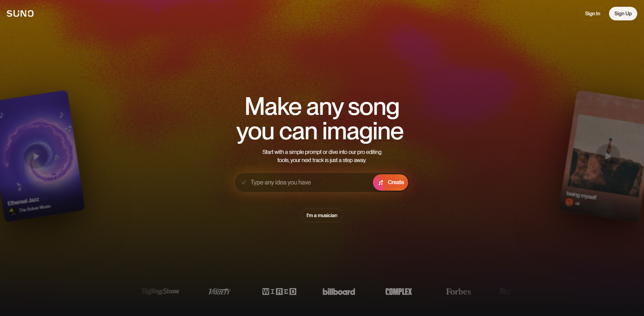Open the Ethereal Jazz song title
This screenshot has height=316, width=644.
pyautogui.click(x=23, y=201)
